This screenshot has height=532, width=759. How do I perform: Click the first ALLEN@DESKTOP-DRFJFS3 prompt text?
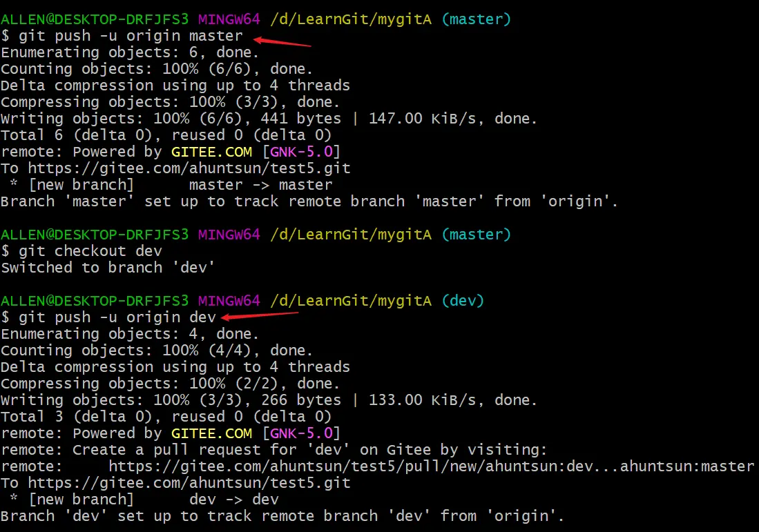95,19
